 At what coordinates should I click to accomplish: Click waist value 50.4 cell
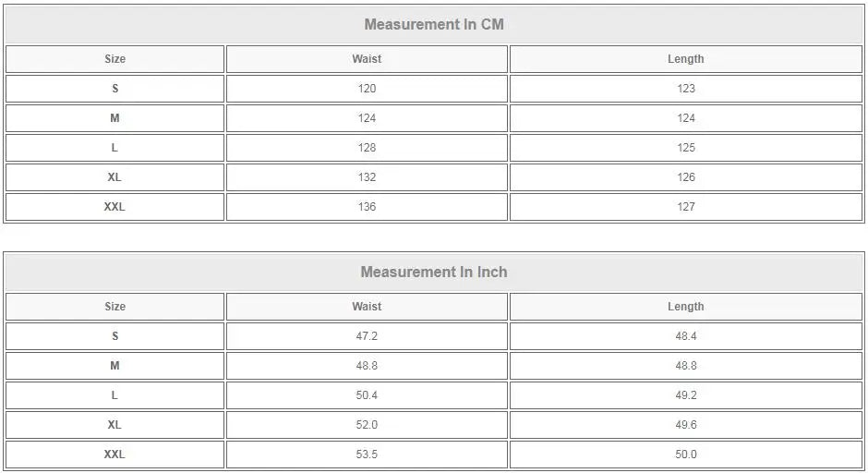367,395
